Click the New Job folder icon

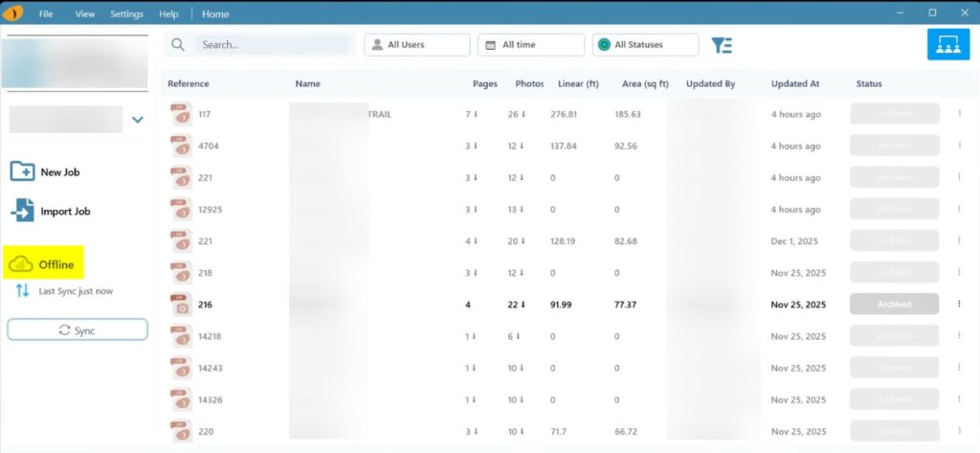(22, 171)
